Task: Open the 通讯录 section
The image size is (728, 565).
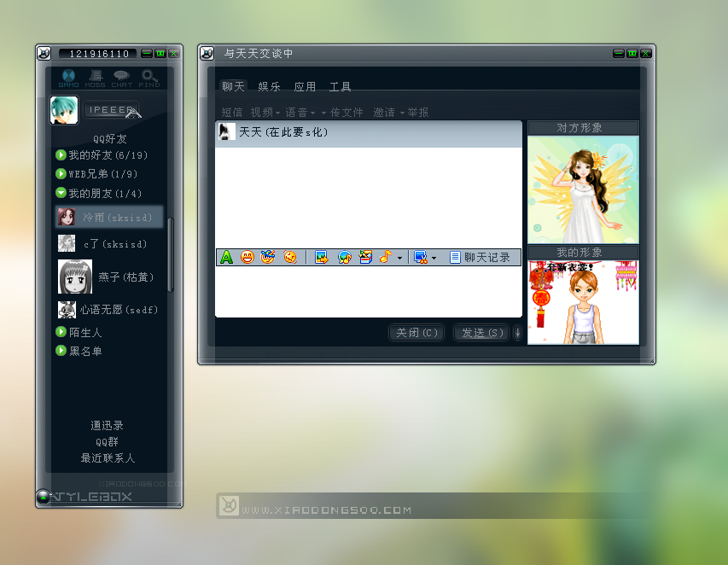Action: pos(108,425)
